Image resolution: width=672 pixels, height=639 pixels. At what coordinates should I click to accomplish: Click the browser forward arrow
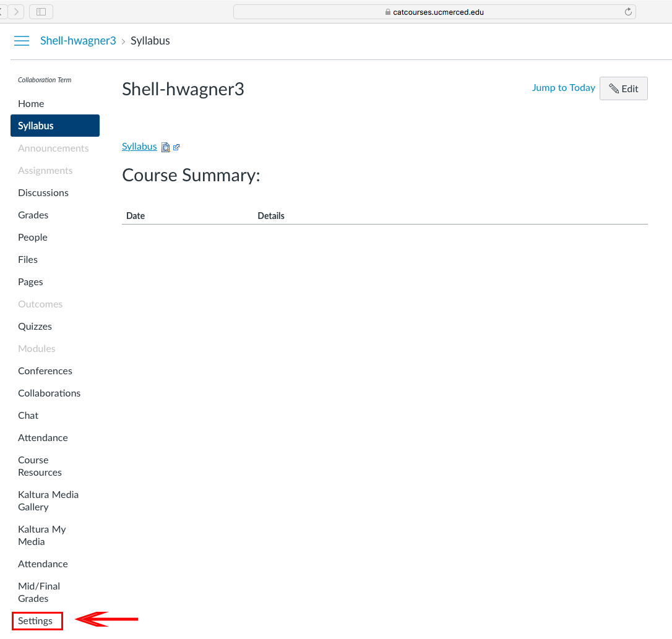point(16,12)
